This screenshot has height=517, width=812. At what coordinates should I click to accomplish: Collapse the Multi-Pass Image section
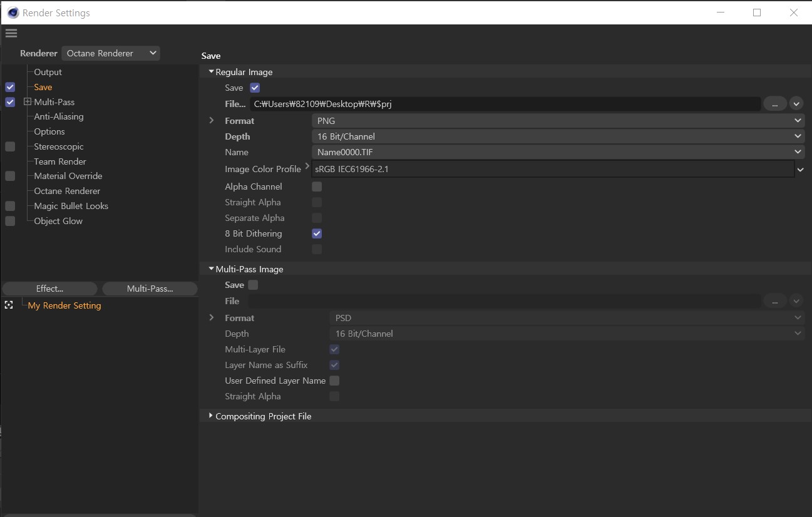(212, 269)
